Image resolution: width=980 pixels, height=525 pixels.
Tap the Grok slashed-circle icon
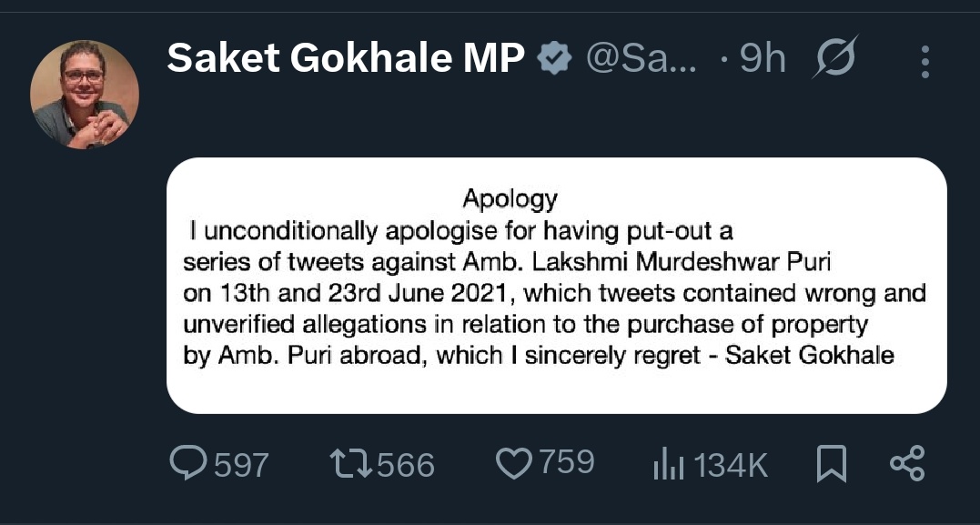tap(836, 60)
